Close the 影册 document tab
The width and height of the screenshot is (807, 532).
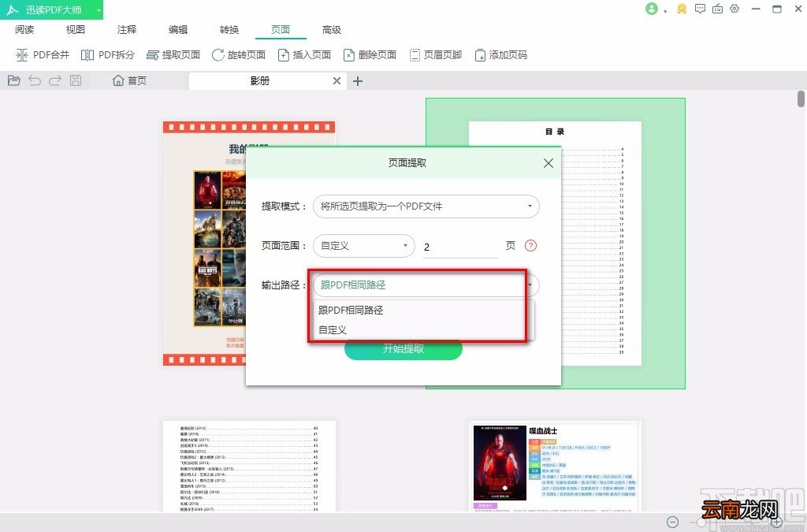[337, 80]
